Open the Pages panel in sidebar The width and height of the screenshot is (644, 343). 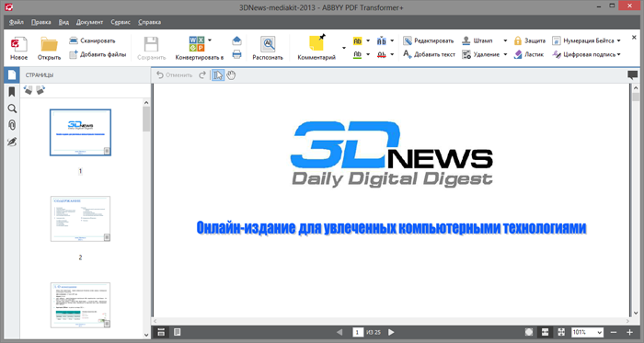[11, 75]
